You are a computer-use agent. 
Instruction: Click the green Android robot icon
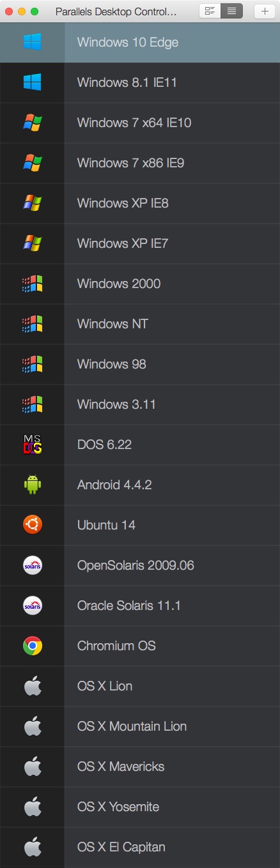point(32,485)
